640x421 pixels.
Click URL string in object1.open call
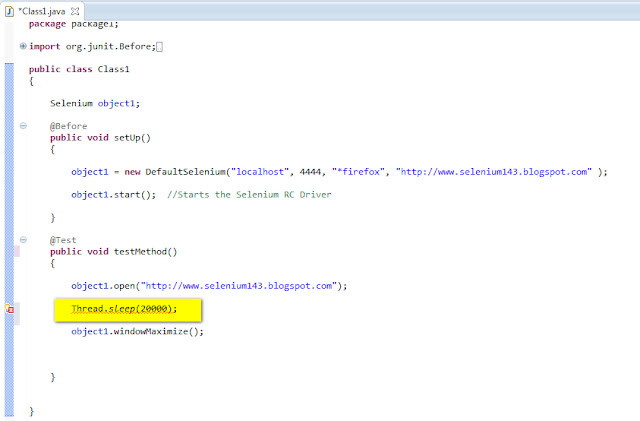pos(241,286)
